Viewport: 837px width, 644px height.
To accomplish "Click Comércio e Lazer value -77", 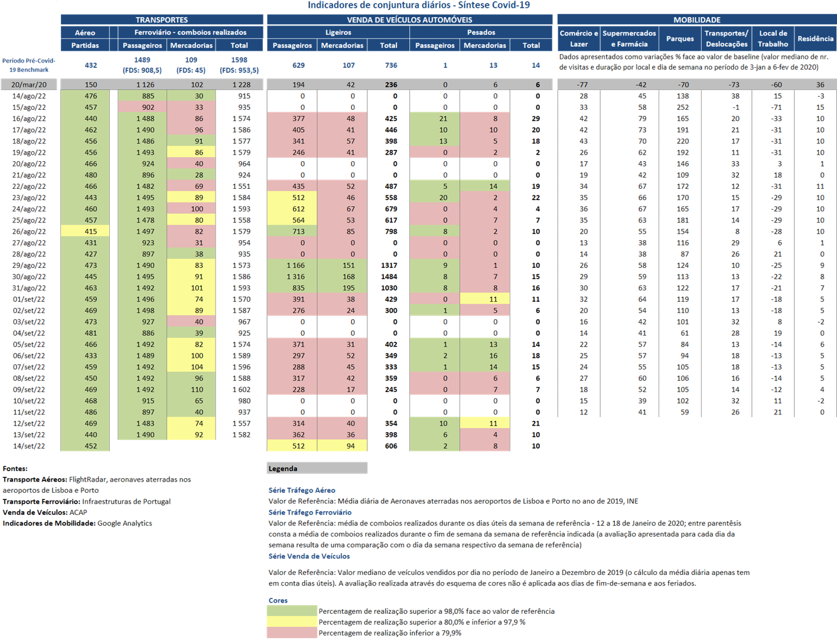I will 583,84.
